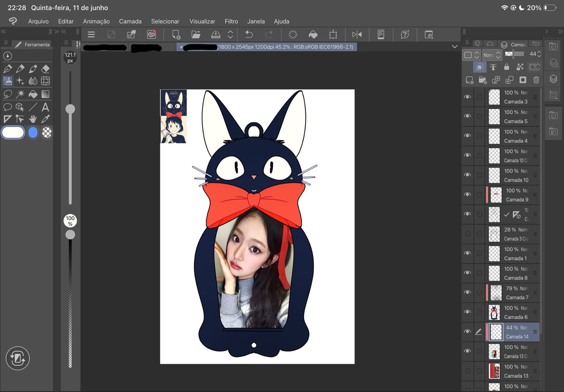Open the Filtro menu
This screenshot has width=564, height=392.
(231, 21)
